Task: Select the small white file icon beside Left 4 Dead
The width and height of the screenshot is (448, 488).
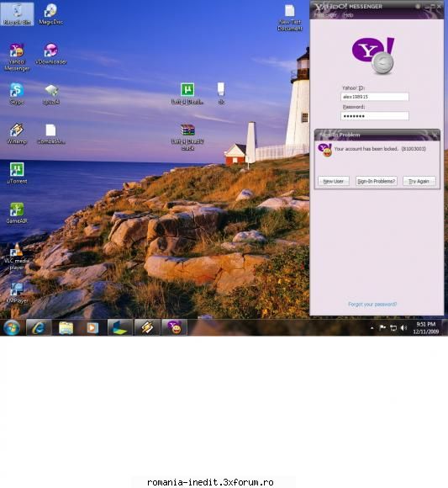Action: pyautogui.click(x=221, y=93)
